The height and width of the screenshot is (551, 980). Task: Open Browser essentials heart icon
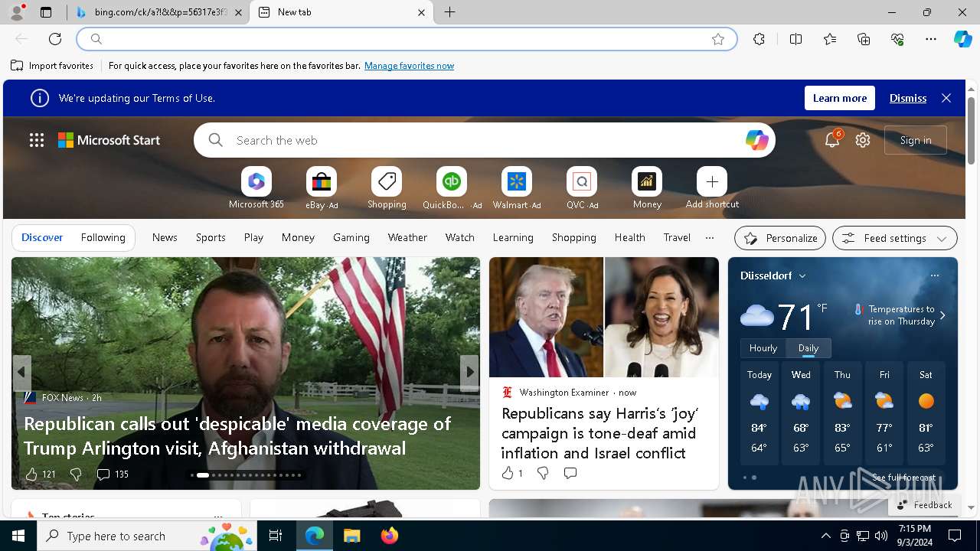[x=897, y=39]
